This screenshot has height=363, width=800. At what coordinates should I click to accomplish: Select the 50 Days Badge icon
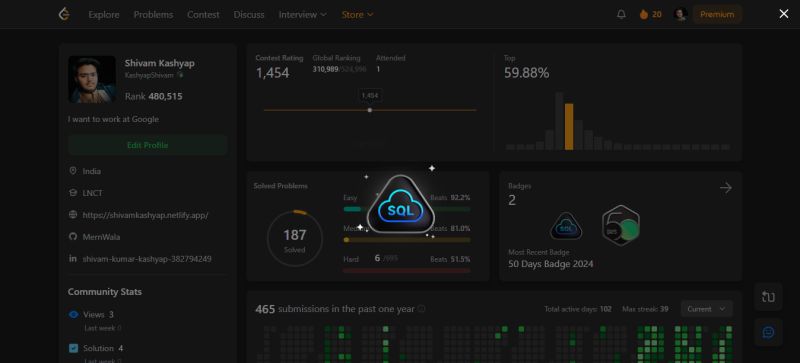(621, 226)
